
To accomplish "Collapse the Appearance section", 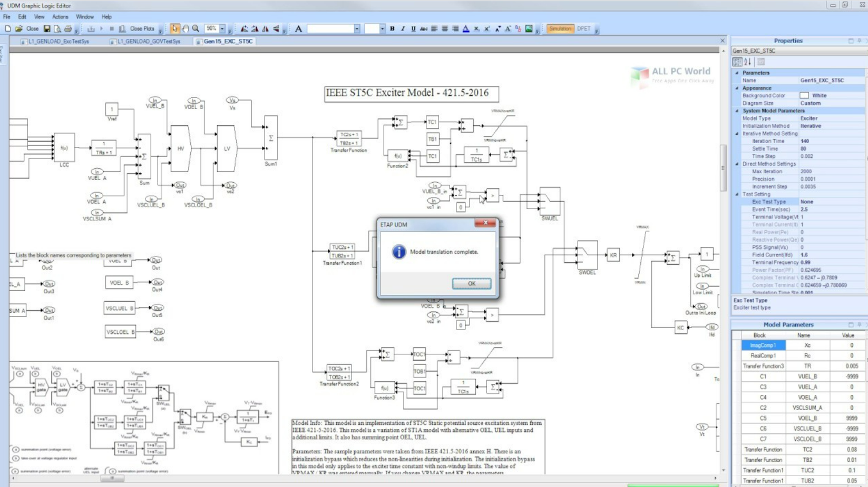I will [737, 88].
